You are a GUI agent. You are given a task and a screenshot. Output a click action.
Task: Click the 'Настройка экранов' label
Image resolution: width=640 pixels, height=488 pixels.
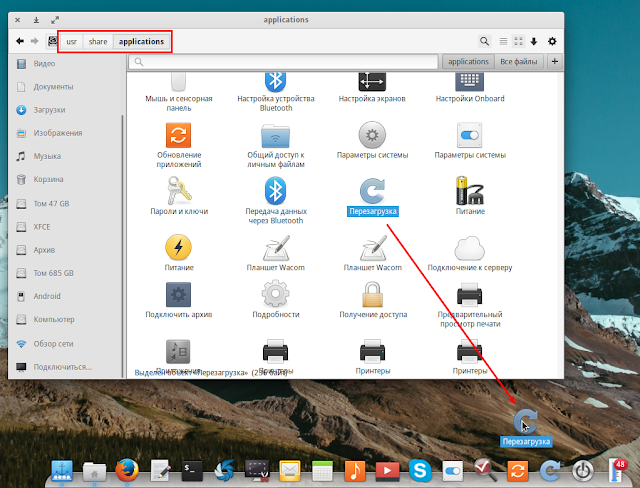point(372,99)
